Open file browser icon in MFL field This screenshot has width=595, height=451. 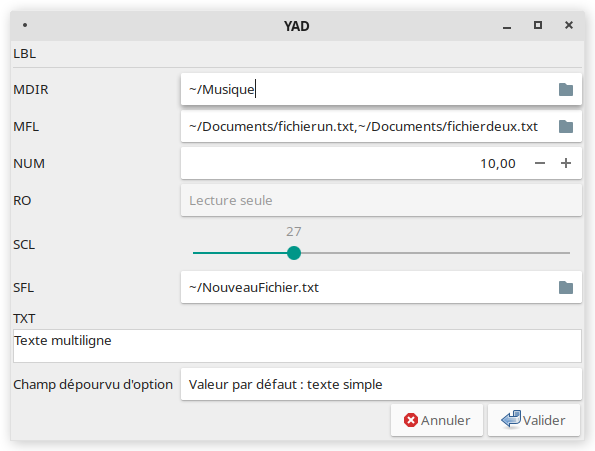566,126
